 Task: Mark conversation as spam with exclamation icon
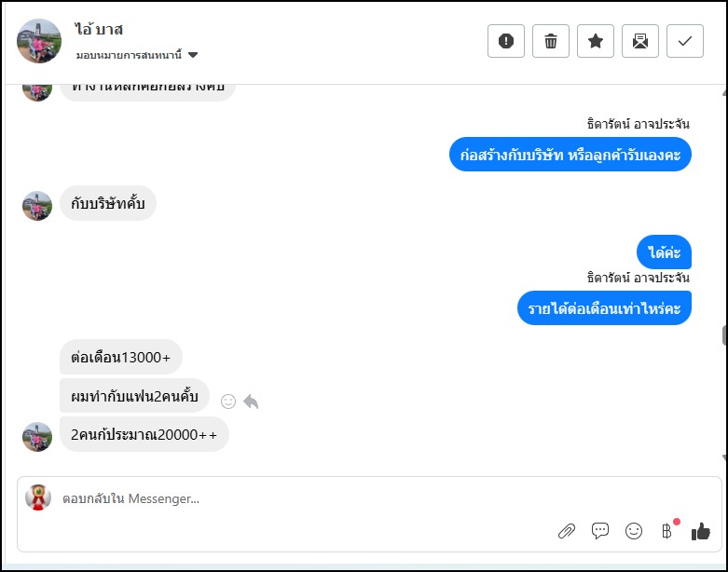coord(506,41)
